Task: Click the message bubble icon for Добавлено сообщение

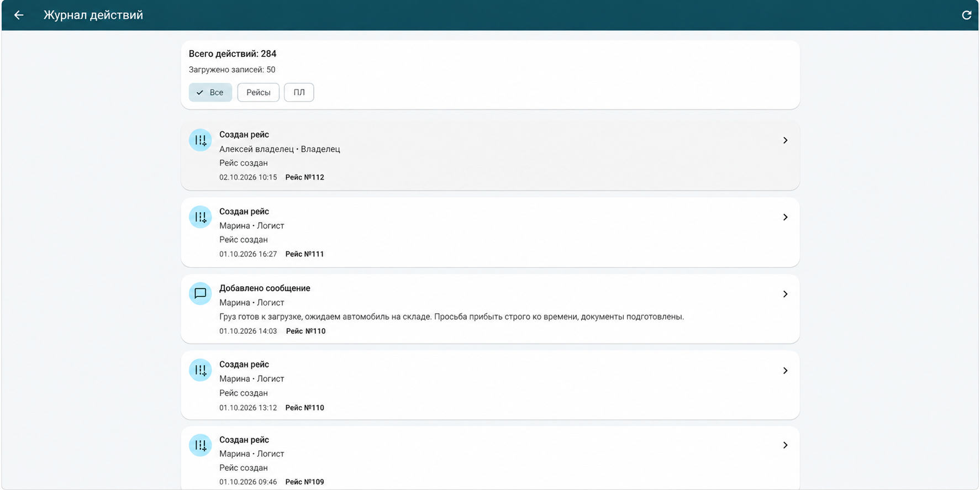Action: (201, 293)
